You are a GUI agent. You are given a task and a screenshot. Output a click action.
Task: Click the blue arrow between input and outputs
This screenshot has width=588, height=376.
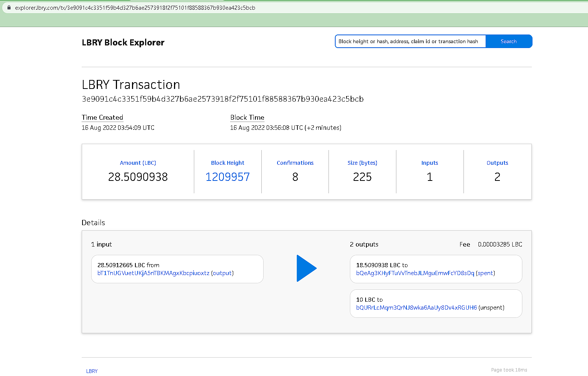tap(307, 268)
